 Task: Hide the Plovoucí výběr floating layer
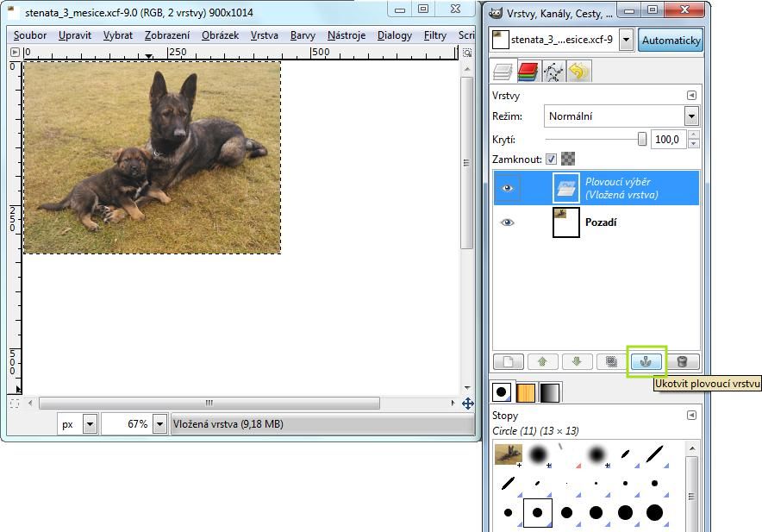pyautogui.click(x=507, y=187)
